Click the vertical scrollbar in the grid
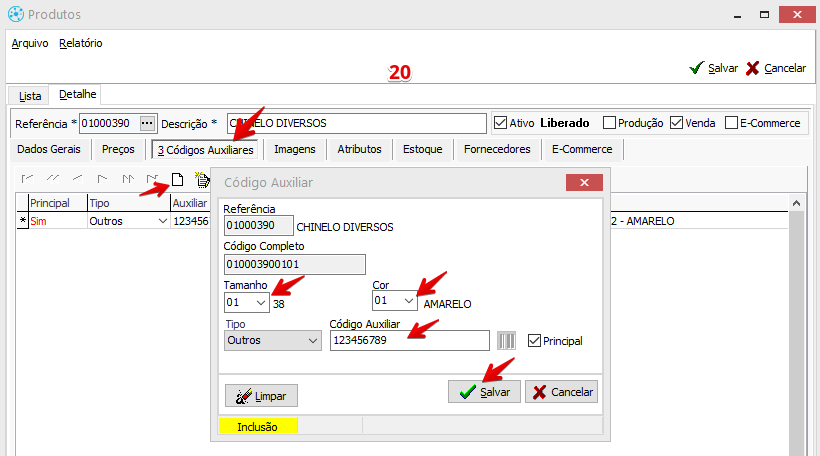The height and width of the screenshot is (456, 820). [797, 320]
